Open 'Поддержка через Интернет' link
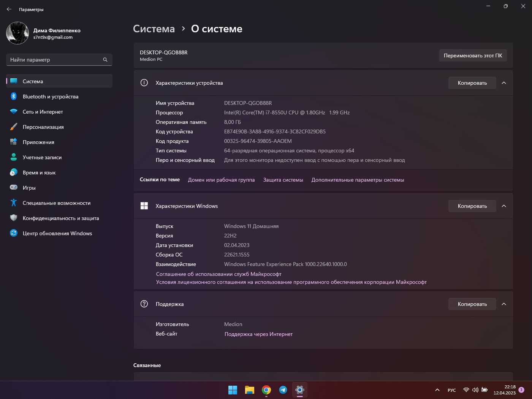 258,334
